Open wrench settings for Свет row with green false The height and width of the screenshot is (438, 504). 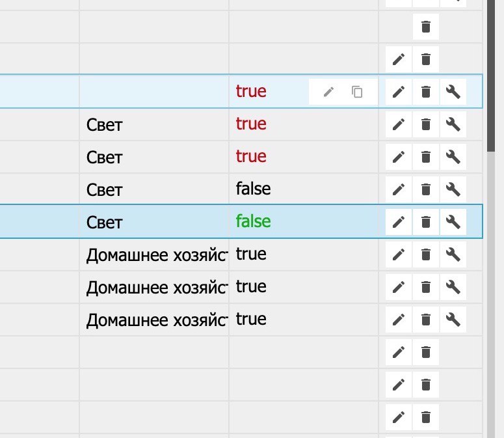point(453,222)
